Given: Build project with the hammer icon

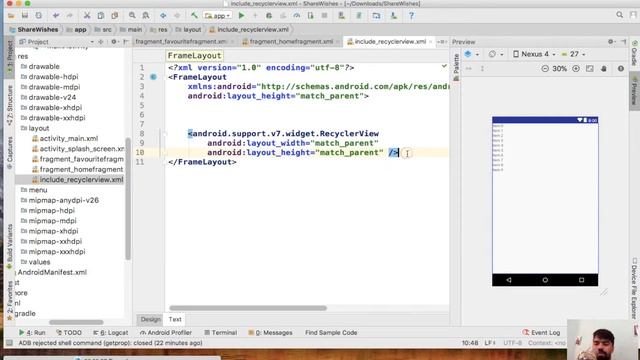Looking at the screenshot, I should 194,16.
